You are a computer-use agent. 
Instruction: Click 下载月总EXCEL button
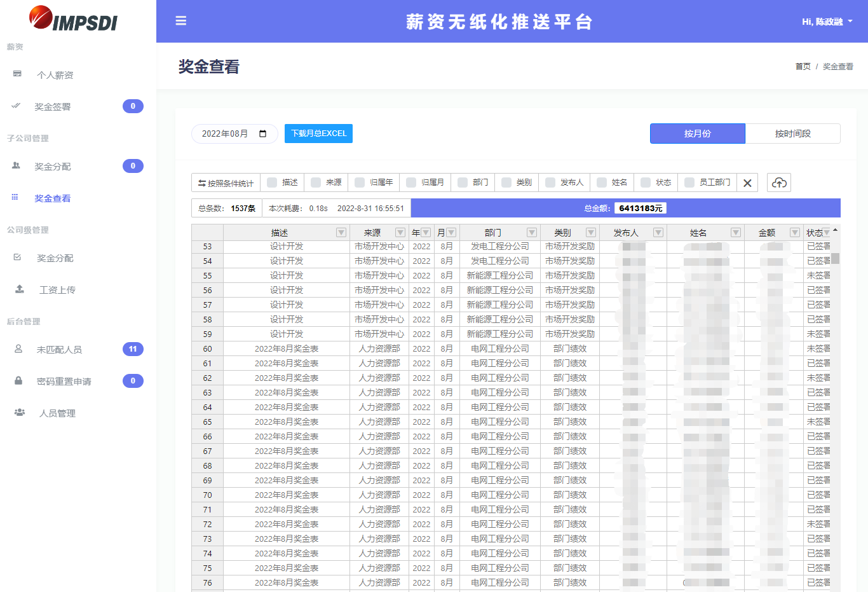318,134
